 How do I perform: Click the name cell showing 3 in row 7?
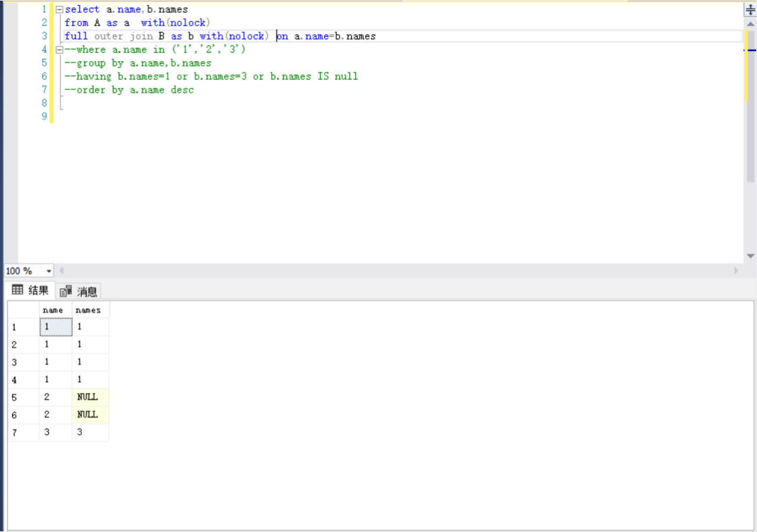click(x=56, y=433)
